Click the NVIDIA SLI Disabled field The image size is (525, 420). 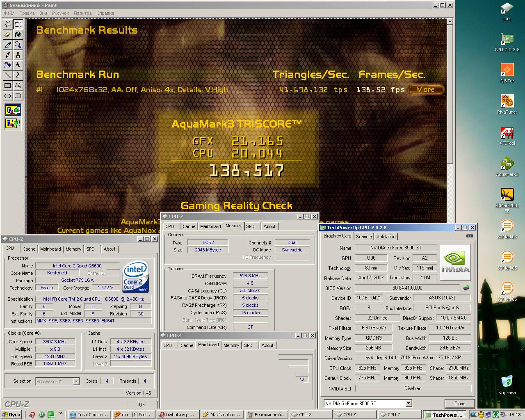pyautogui.click(x=413, y=388)
